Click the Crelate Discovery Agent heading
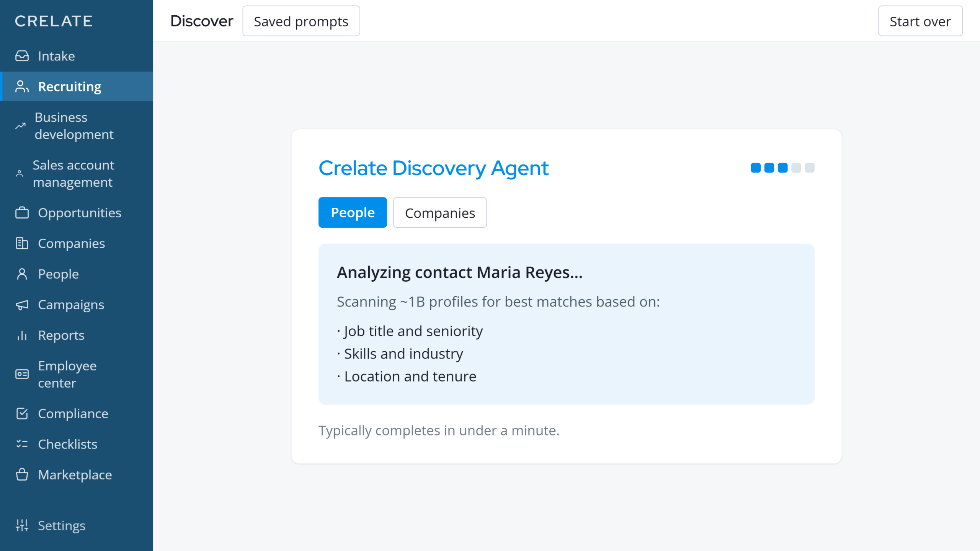The height and width of the screenshot is (551, 980). tap(433, 168)
